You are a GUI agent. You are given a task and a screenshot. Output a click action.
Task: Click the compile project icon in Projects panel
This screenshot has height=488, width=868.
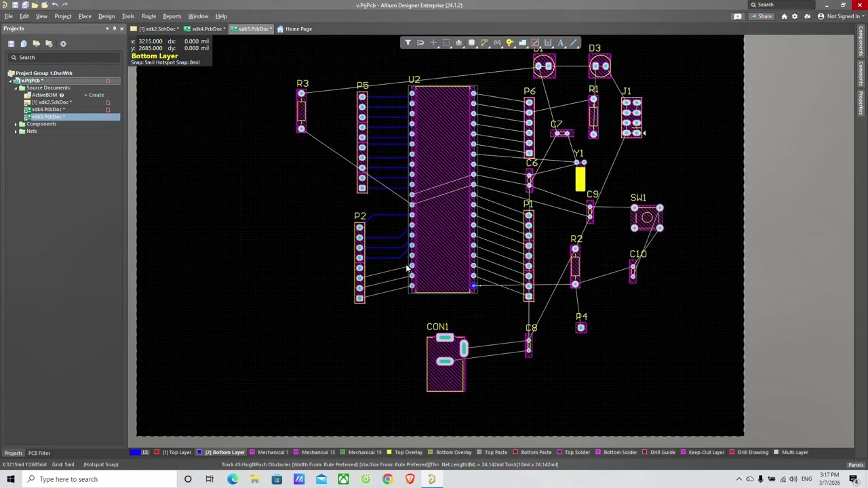(24, 43)
